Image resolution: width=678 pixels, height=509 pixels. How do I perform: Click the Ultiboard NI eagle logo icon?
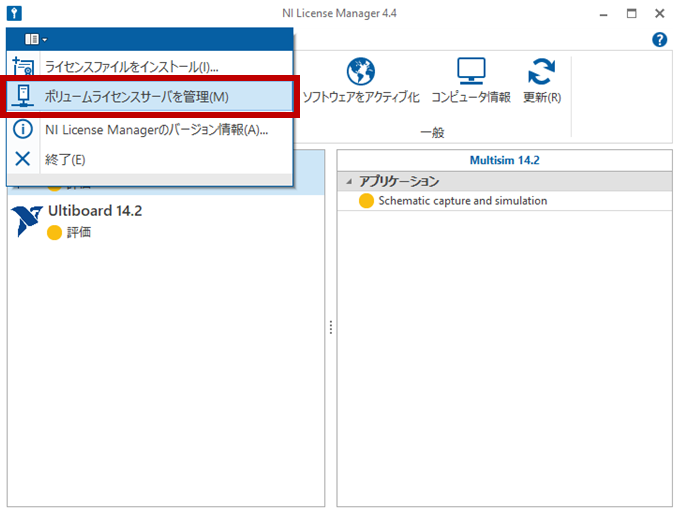tap(27, 221)
